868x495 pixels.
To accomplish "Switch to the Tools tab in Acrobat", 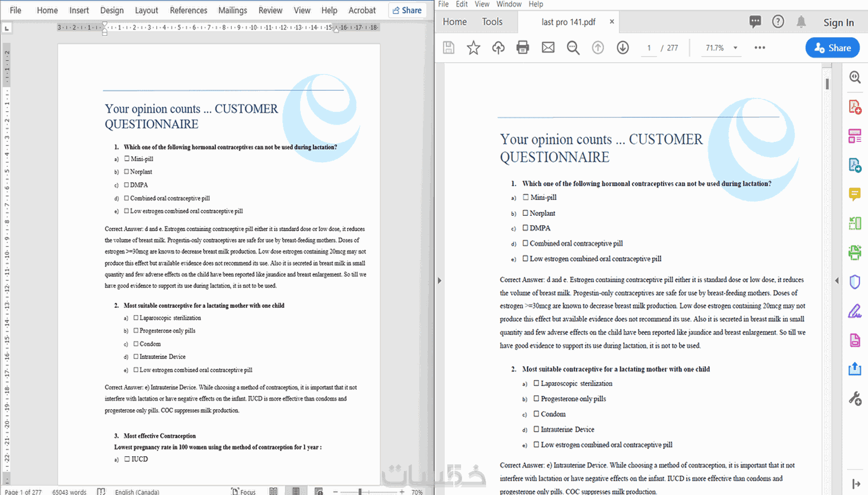I will point(492,21).
